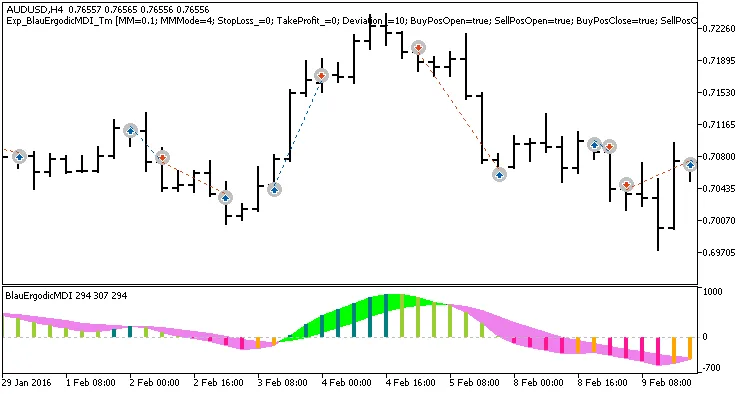The width and height of the screenshot is (750, 394).
Task: Click the 8 Feb 16:00 time label
Action: pyautogui.click(x=603, y=383)
